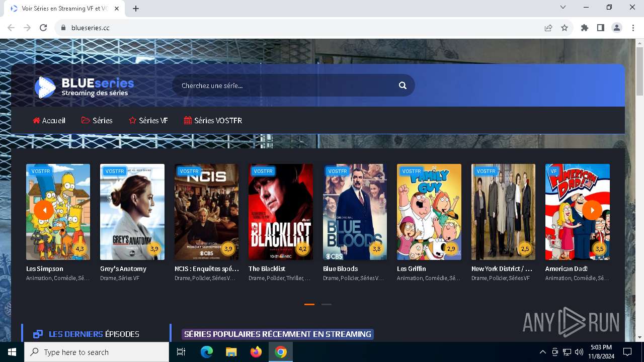Open the Accueil menu item
The height and width of the screenshot is (362, 644).
(x=49, y=121)
